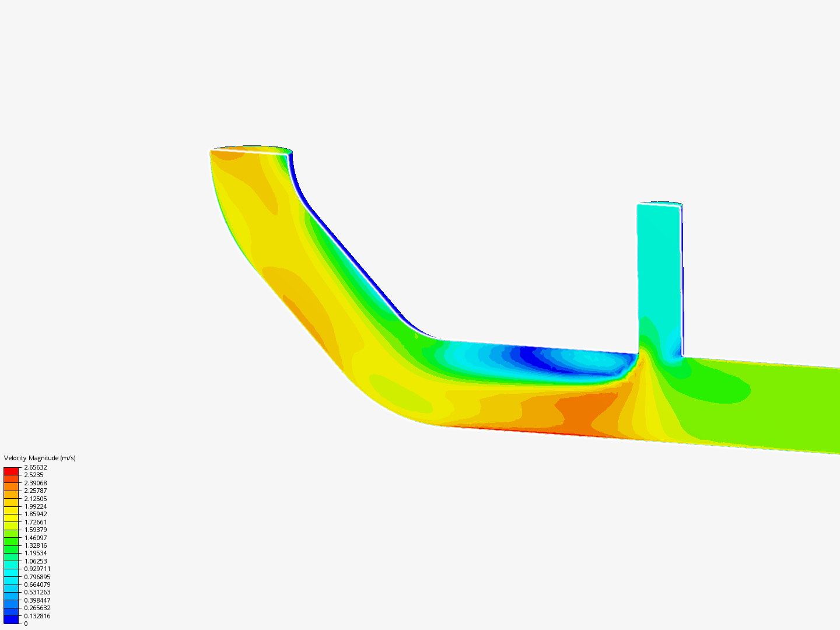Screen dimensions: 840x630
Task: Pick the 1.06253 legend value
Action: click(36, 561)
